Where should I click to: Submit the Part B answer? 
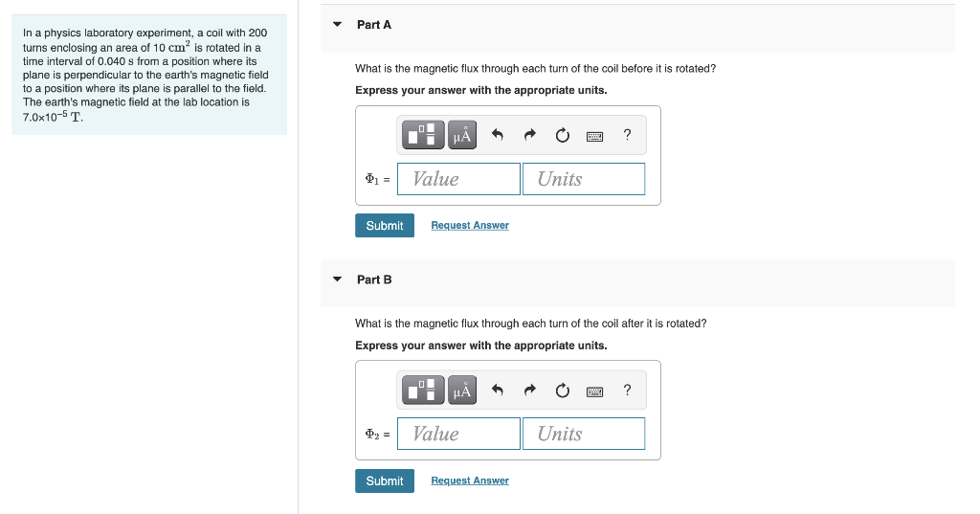click(x=385, y=480)
